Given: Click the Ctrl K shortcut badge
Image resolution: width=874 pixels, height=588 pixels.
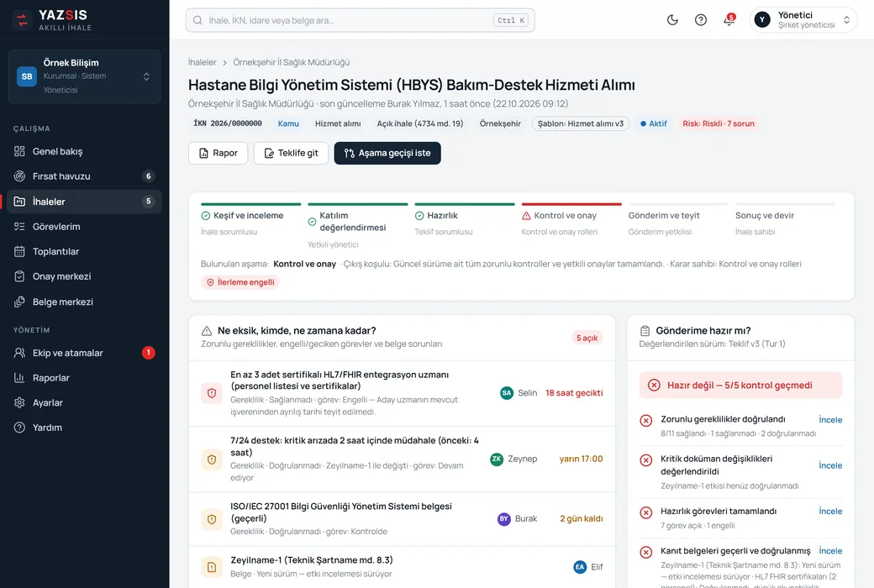Looking at the screenshot, I should (511, 20).
